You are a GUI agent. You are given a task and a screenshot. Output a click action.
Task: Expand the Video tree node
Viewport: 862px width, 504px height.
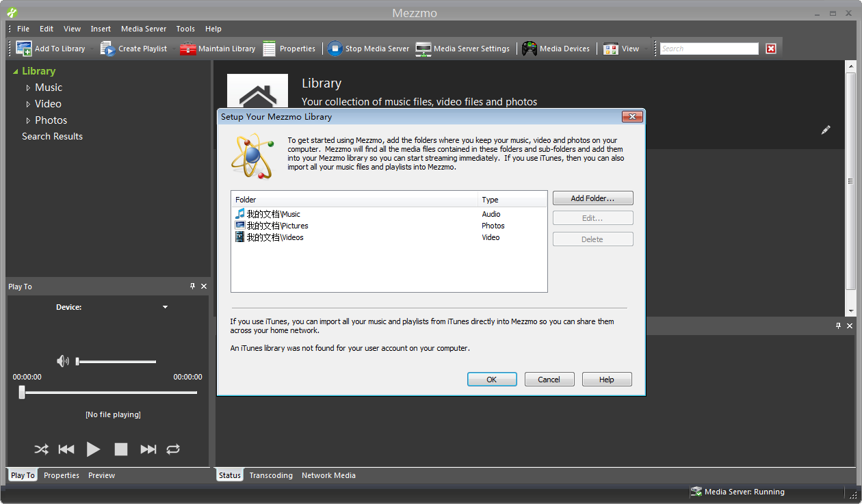click(28, 104)
